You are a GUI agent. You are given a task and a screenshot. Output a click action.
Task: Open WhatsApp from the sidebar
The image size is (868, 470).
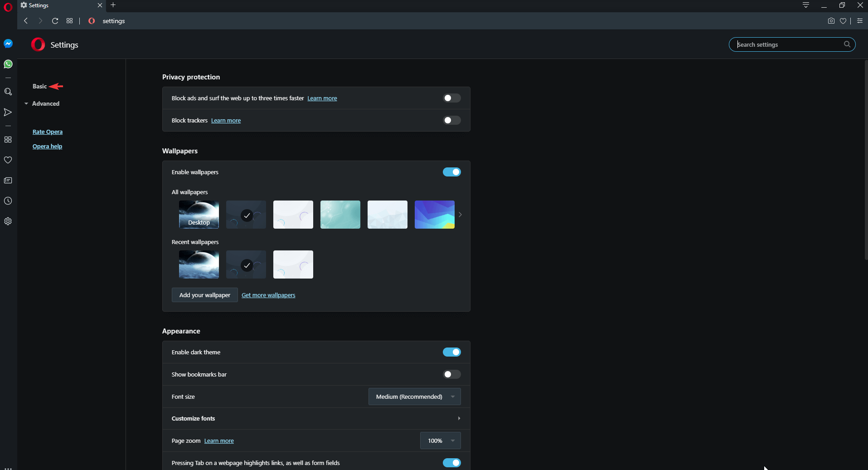8,64
